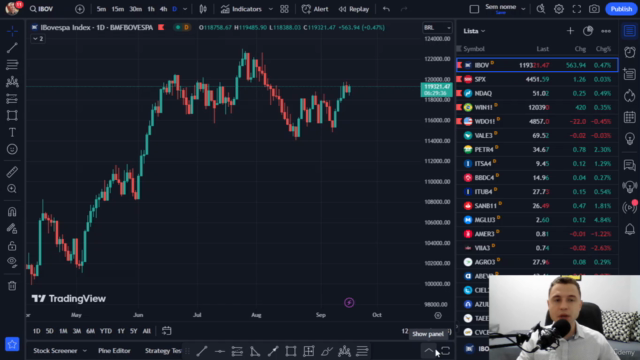Select the Measure ruler tool
Image resolution: width=640 pixels, height=360 pixels.
[x=12, y=172]
